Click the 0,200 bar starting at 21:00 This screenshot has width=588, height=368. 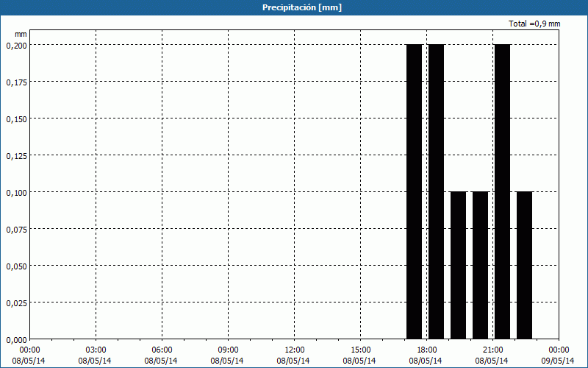503,191
